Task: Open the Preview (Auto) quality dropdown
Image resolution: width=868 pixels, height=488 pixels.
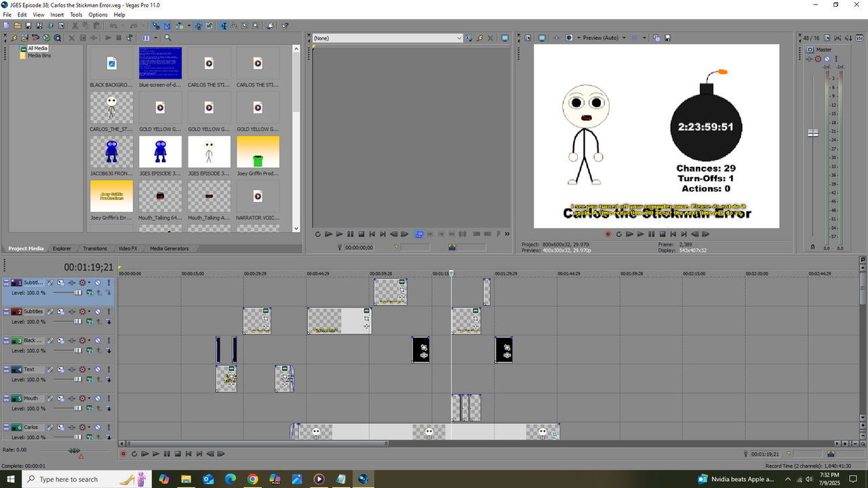Action: (x=624, y=38)
